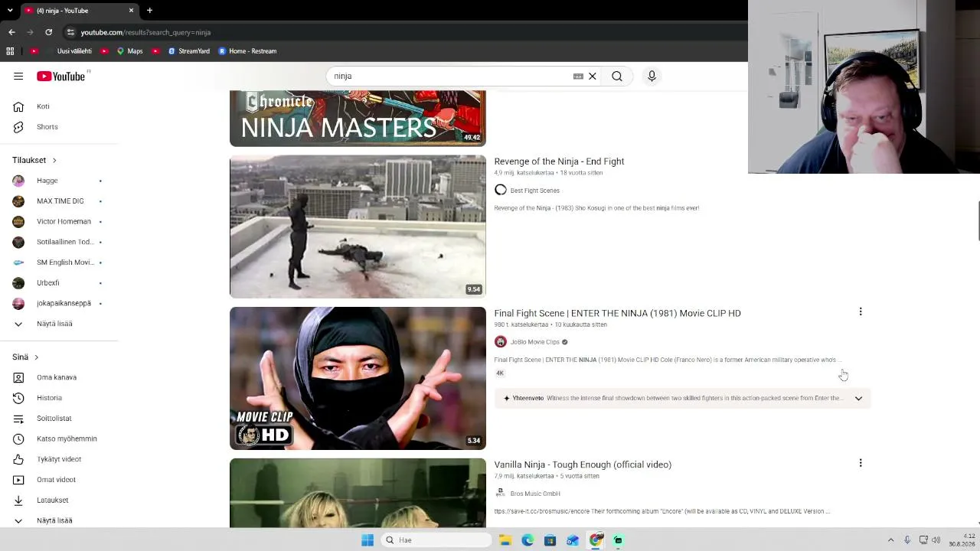Open the on-screen keyboard in search box

click(x=578, y=76)
